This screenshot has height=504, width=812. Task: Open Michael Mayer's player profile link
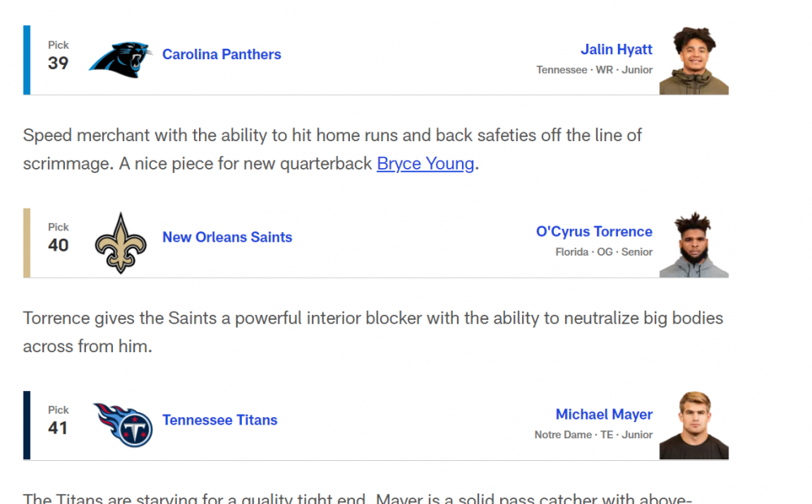coord(603,415)
